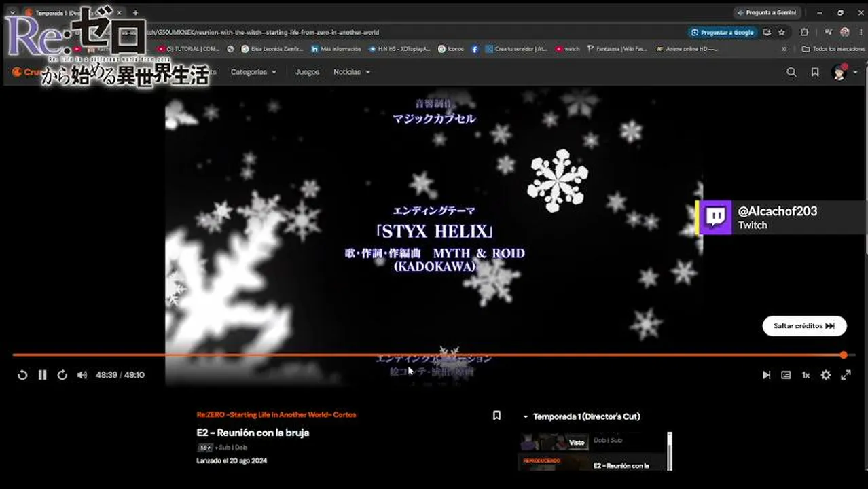Open the Juegos page
The image size is (868, 489).
(x=307, y=72)
